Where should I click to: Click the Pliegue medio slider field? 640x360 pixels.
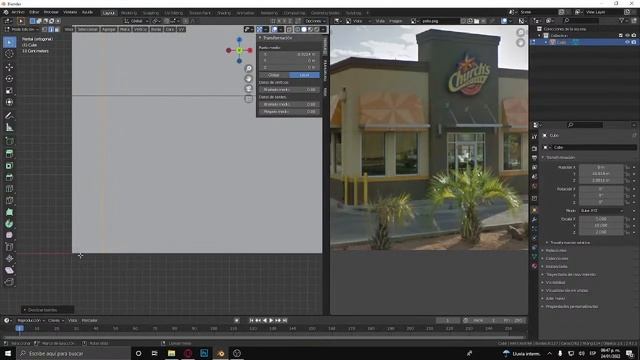(289, 111)
